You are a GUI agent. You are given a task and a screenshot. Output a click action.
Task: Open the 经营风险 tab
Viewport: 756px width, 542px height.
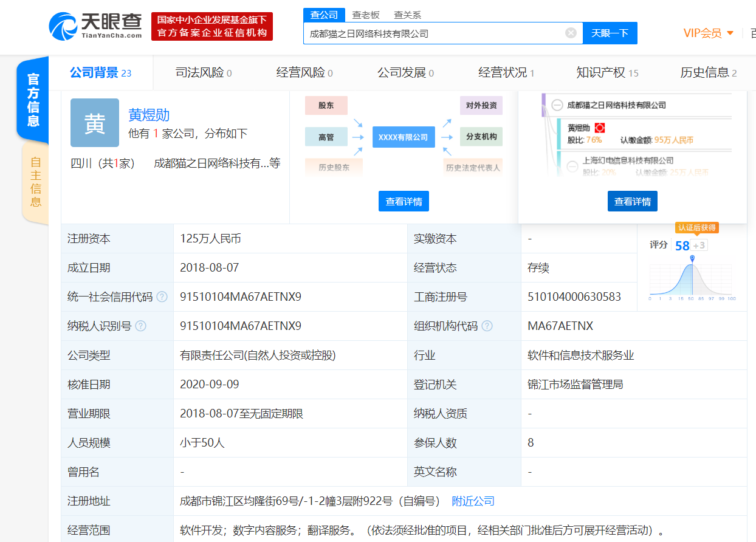(x=304, y=73)
